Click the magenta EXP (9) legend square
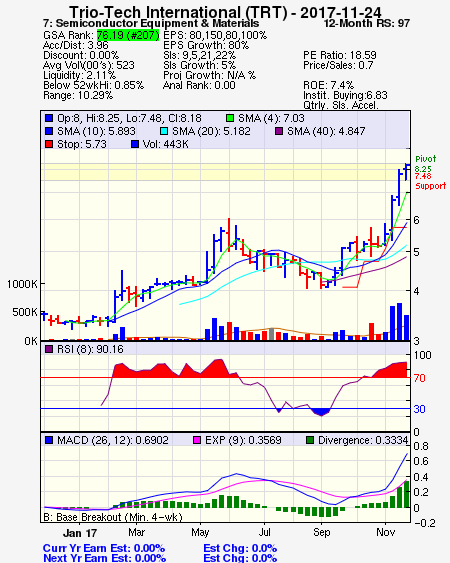 [x=197, y=440]
